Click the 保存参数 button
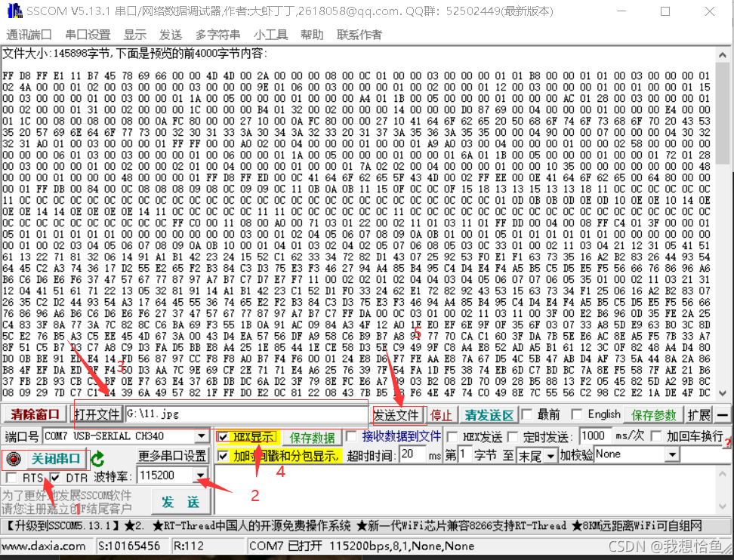Image resolution: width=734 pixels, height=560 pixels. coord(653,415)
